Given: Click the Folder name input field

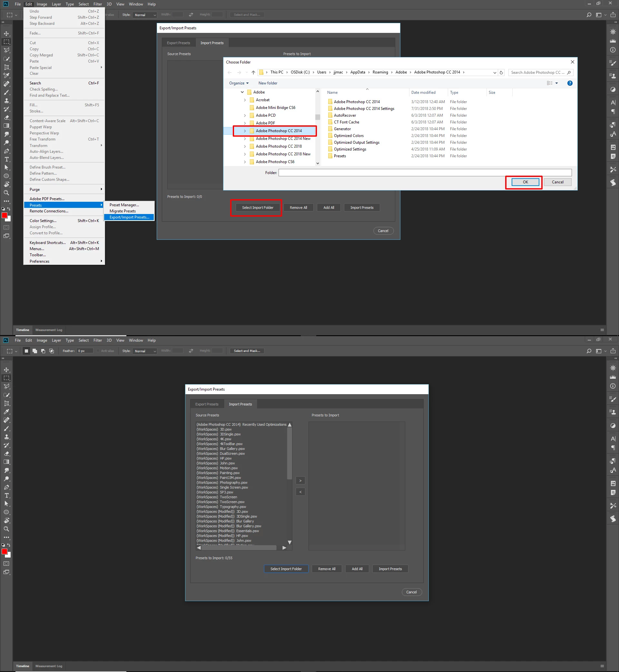Looking at the screenshot, I should click(425, 172).
